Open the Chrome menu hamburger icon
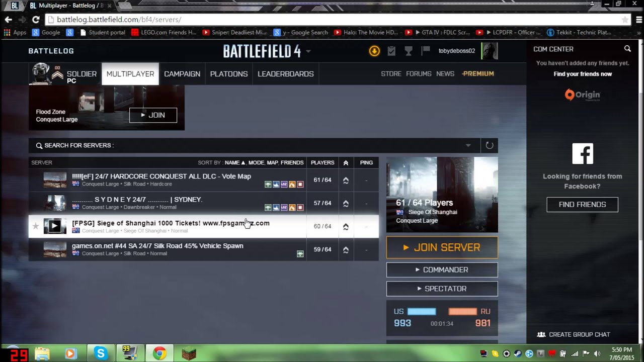 tap(638, 20)
